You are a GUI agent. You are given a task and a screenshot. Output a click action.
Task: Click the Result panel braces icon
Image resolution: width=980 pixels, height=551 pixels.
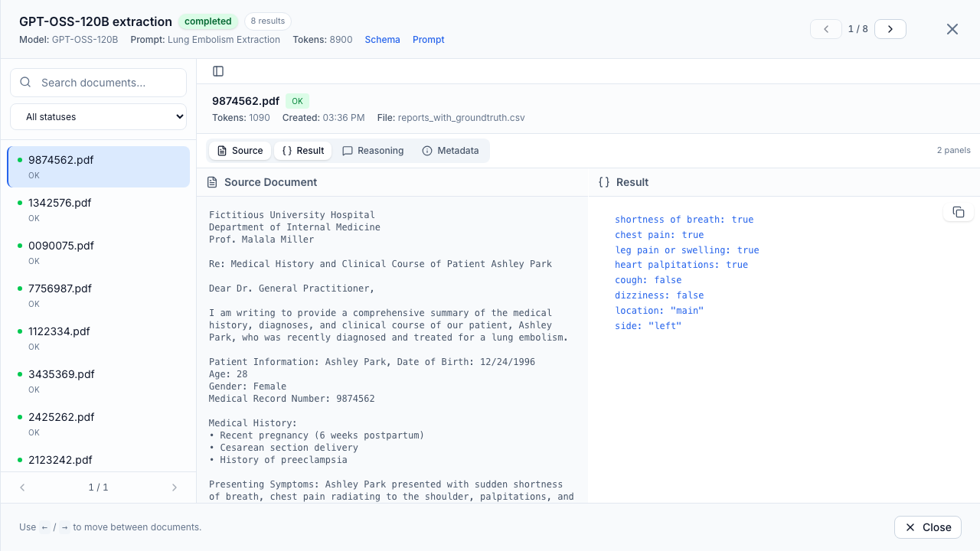coord(604,182)
